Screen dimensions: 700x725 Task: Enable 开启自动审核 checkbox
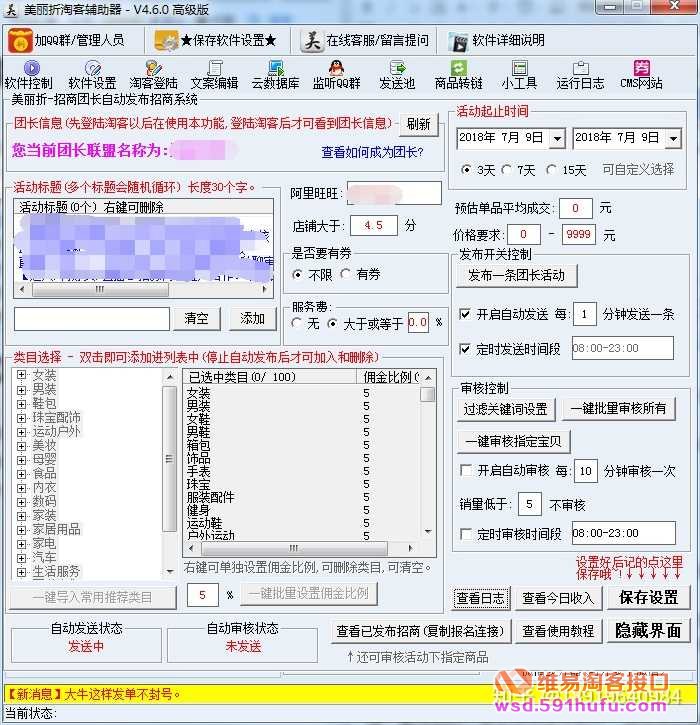[467, 471]
